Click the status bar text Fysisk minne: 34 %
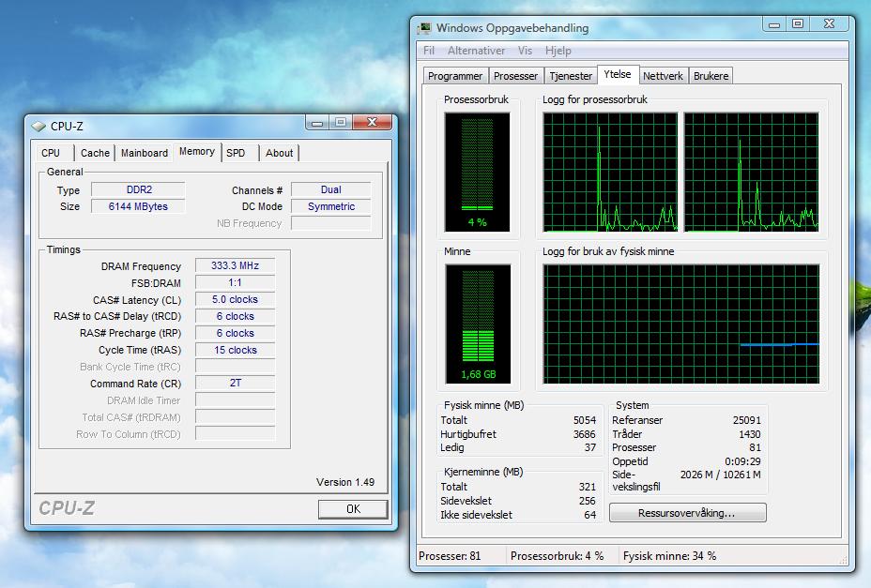 pyautogui.click(x=669, y=556)
